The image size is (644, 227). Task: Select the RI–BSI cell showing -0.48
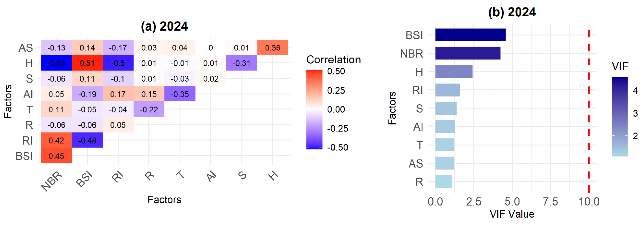pyautogui.click(x=87, y=140)
